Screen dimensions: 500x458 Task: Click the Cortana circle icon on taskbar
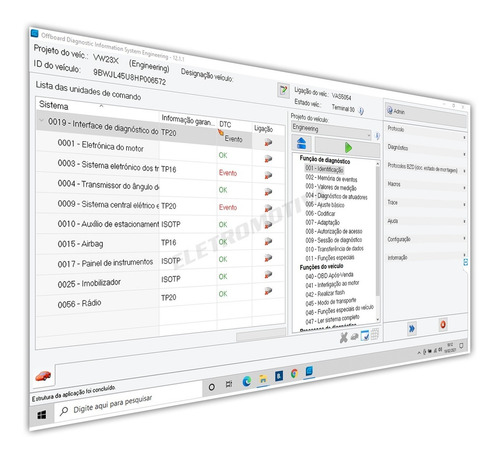[211, 387]
